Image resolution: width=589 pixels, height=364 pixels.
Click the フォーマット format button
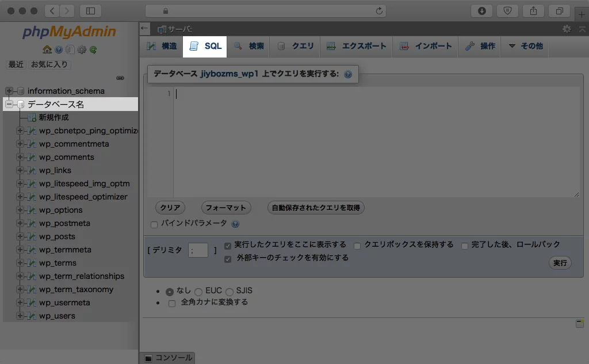pos(225,208)
